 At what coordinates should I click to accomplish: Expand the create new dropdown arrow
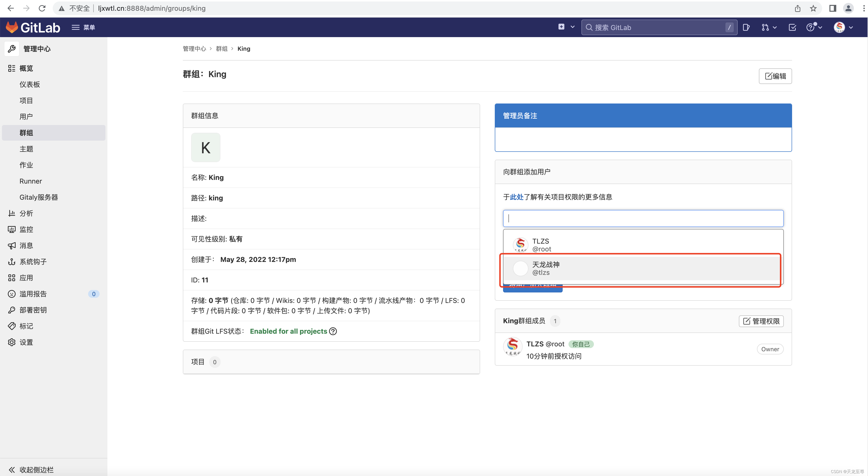pyautogui.click(x=572, y=27)
